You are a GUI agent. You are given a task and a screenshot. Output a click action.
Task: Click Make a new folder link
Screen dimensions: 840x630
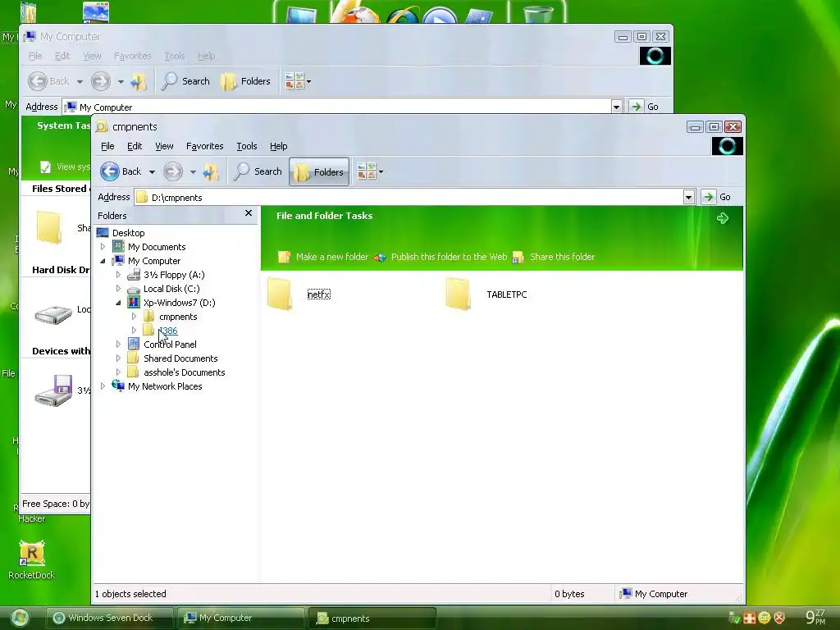pyautogui.click(x=323, y=257)
